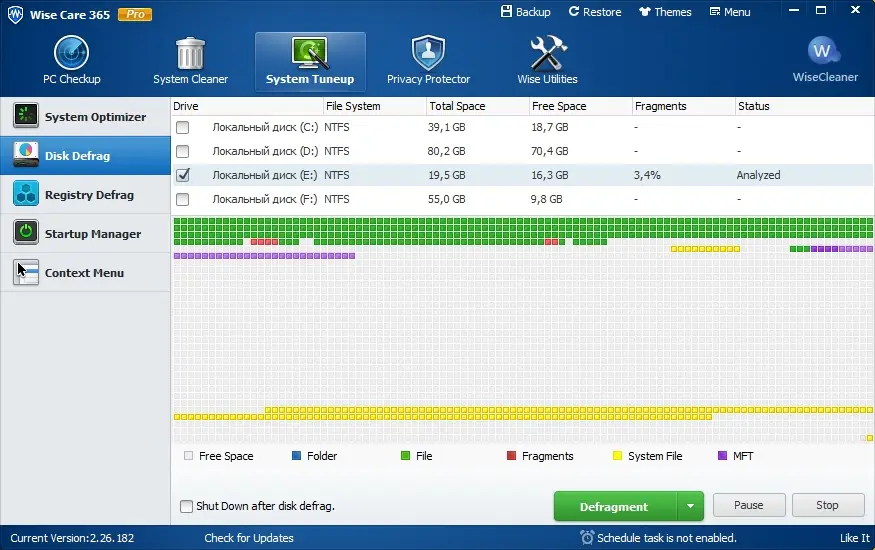Select row 'Локальный диск (D:)'

tap(522, 151)
